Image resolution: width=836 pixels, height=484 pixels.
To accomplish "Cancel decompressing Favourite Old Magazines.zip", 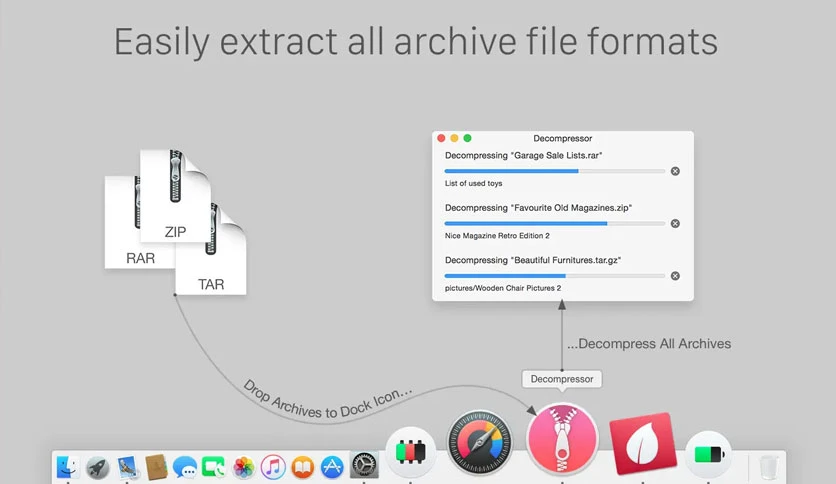I will coord(675,223).
